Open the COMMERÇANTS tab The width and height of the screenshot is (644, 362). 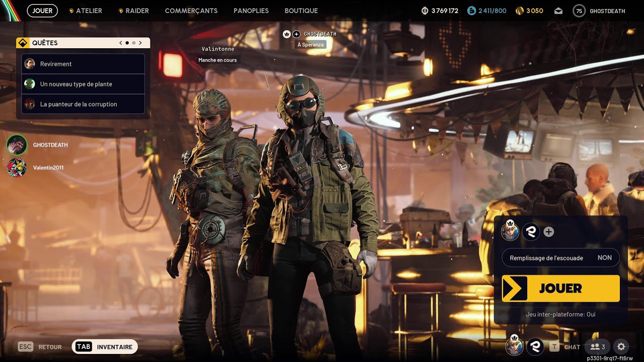coord(191,11)
